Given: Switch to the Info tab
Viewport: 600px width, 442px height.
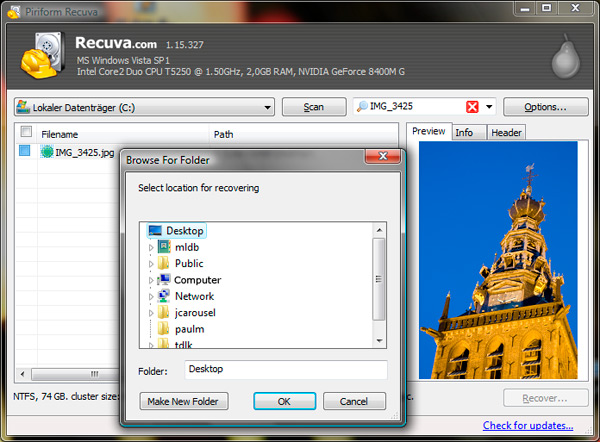Looking at the screenshot, I should point(469,133).
